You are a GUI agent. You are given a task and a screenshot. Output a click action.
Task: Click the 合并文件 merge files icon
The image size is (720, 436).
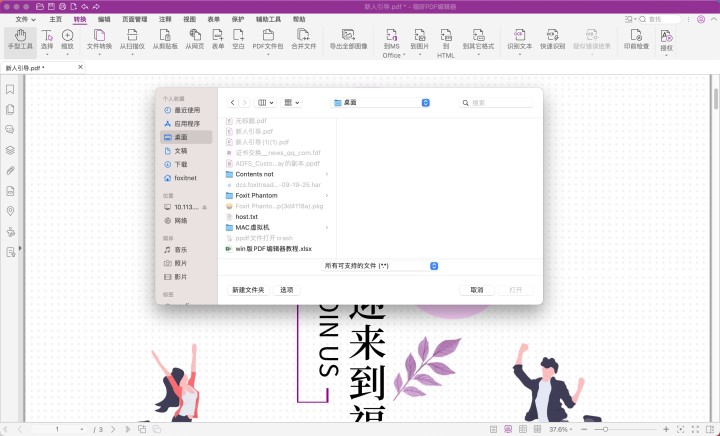[x=303, y=40]
